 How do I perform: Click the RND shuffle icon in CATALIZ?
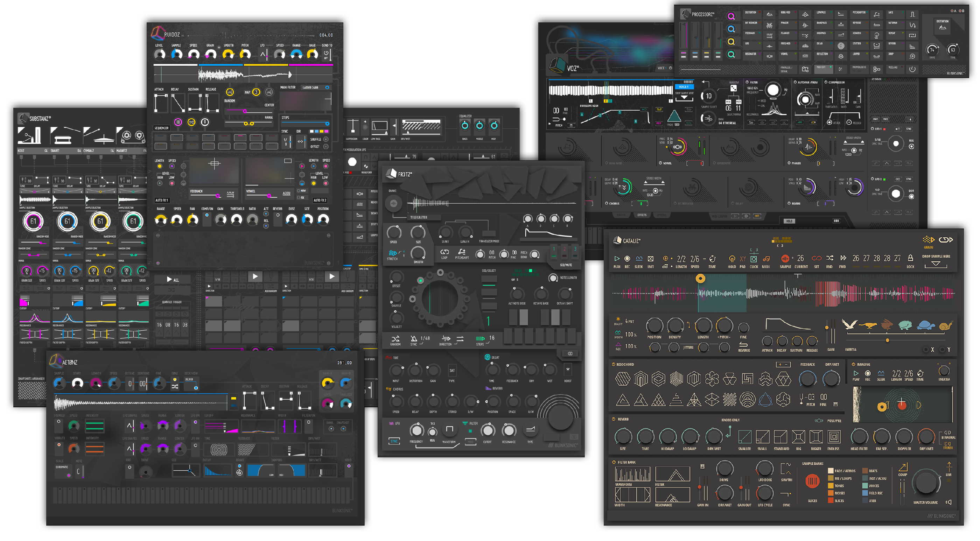click(829, 259)
